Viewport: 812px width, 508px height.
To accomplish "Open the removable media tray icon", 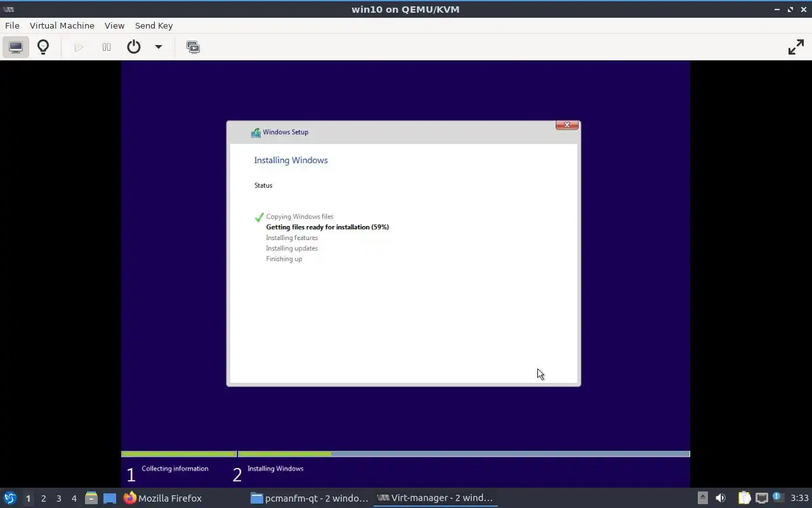I will pyautogui.click(x=702, y=498).
